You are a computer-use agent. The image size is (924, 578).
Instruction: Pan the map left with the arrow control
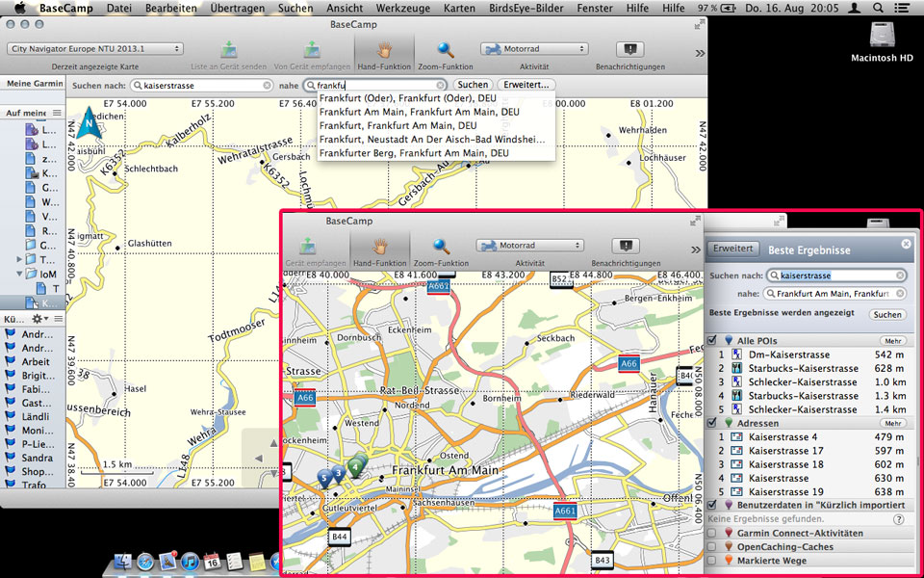pos(259,459)
